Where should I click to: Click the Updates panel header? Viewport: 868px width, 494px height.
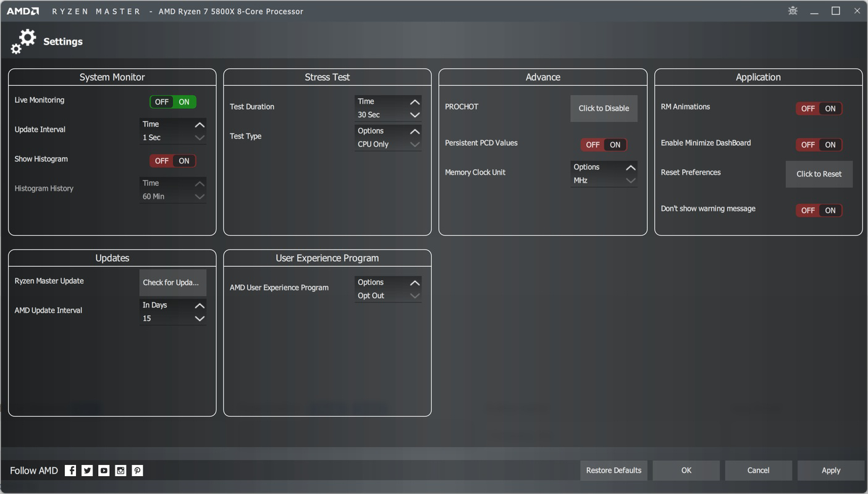(x=112, y=258)
